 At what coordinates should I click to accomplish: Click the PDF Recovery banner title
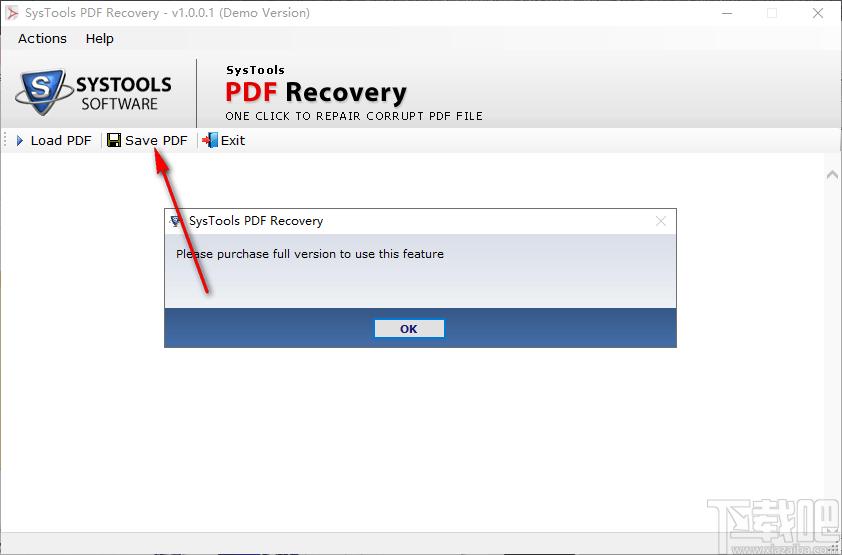[316, 92]
